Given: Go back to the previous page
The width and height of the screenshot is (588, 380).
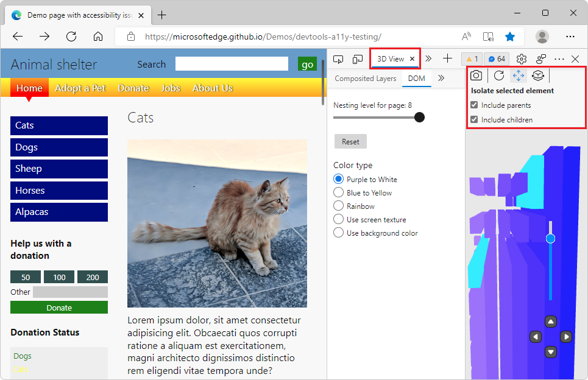Looking at the screenshot, I should coord(18,37).
